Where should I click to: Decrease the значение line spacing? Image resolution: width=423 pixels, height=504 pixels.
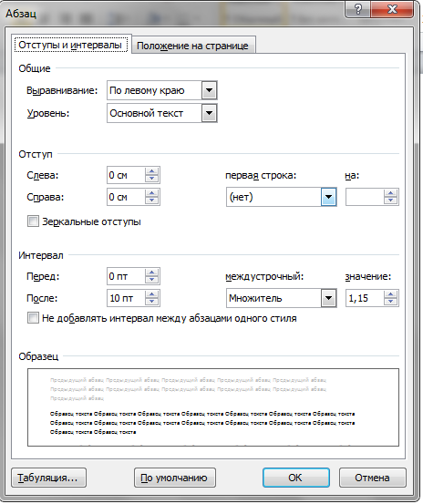point(390,302)
